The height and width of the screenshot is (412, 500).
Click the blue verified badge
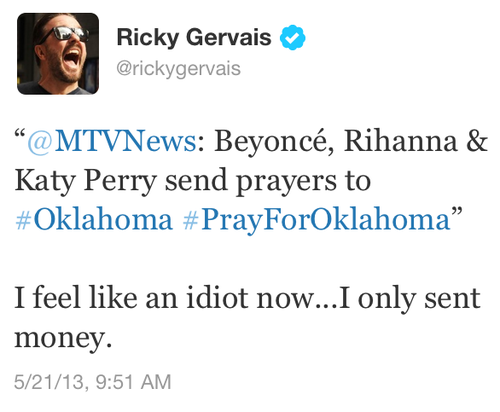[292, 37]
